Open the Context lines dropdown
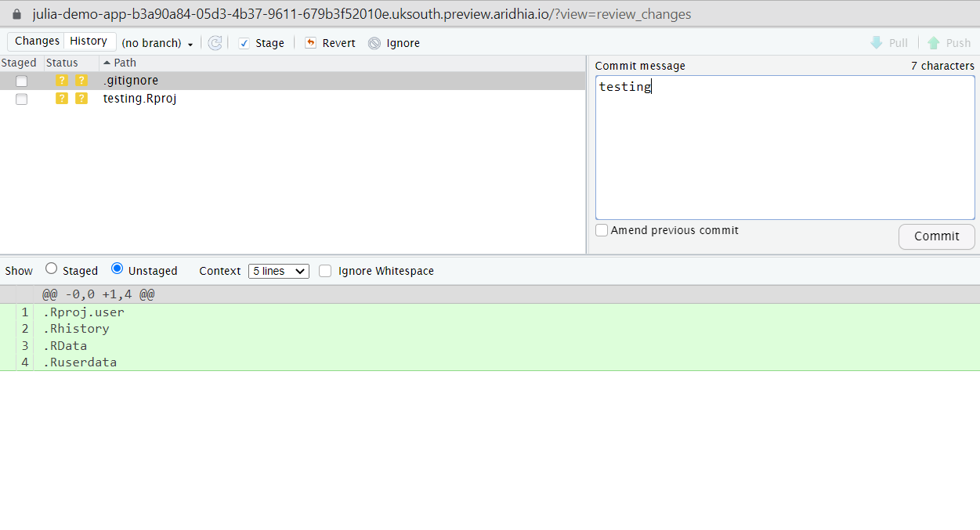The height and width of the screenshot is (530, 980). (278, 271)
